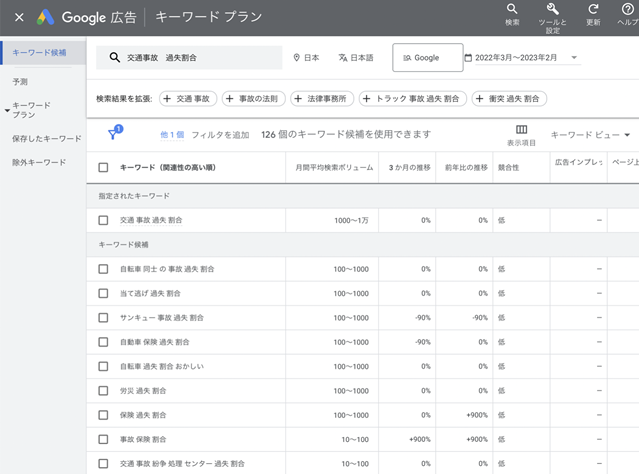The image size is (639, 474).
Task: Click the location pin icon next to 日本
Action: coord(297,57)
